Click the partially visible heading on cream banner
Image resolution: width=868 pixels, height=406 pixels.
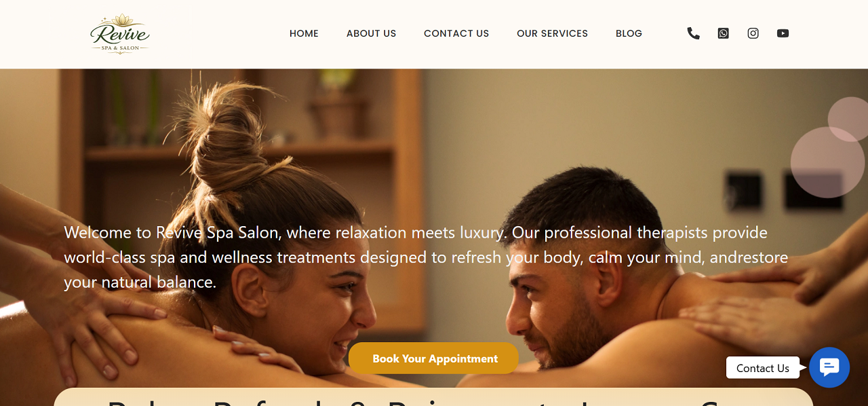click(433, 399)
